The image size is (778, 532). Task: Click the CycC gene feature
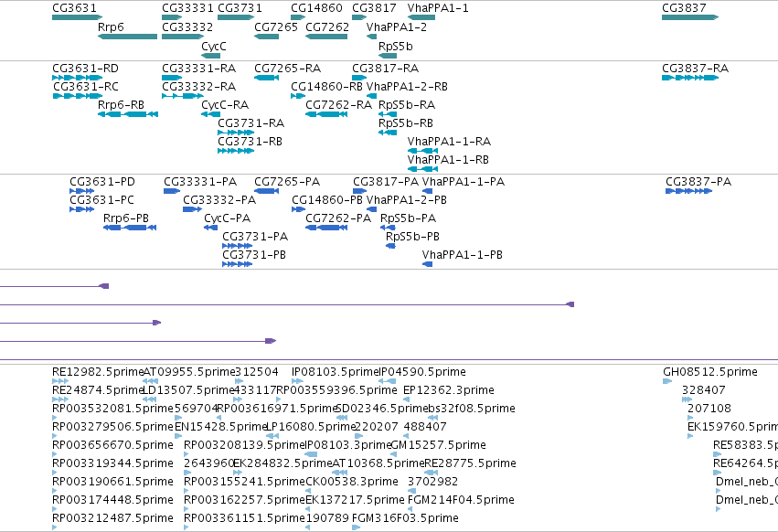point(211,56)
